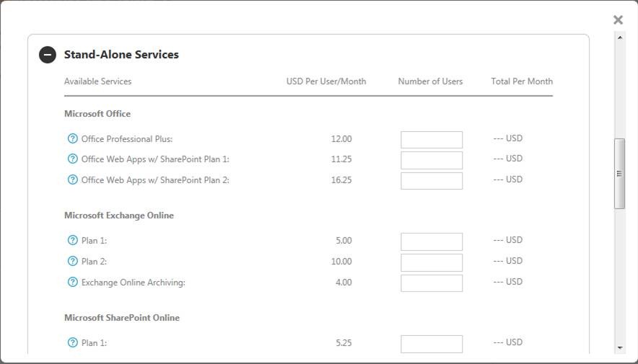
Task: Close the pricing dialog with the X
Action: (x=618, y=20)
